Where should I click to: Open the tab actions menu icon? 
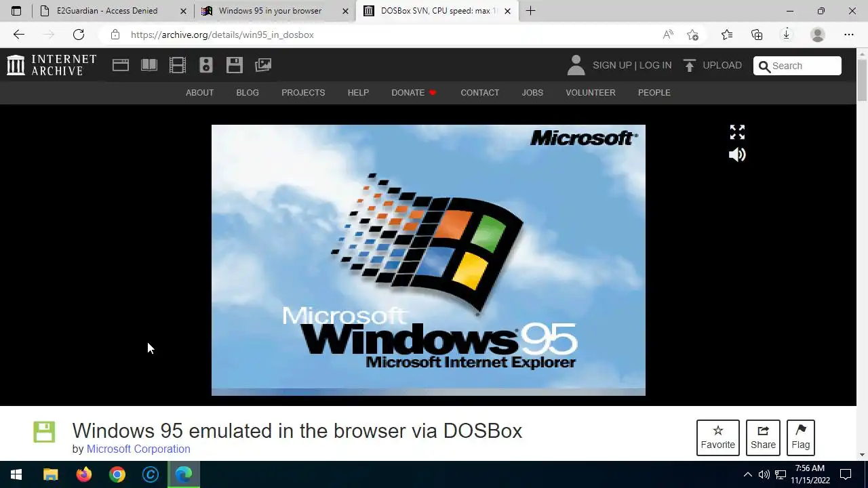coord(16,11)
